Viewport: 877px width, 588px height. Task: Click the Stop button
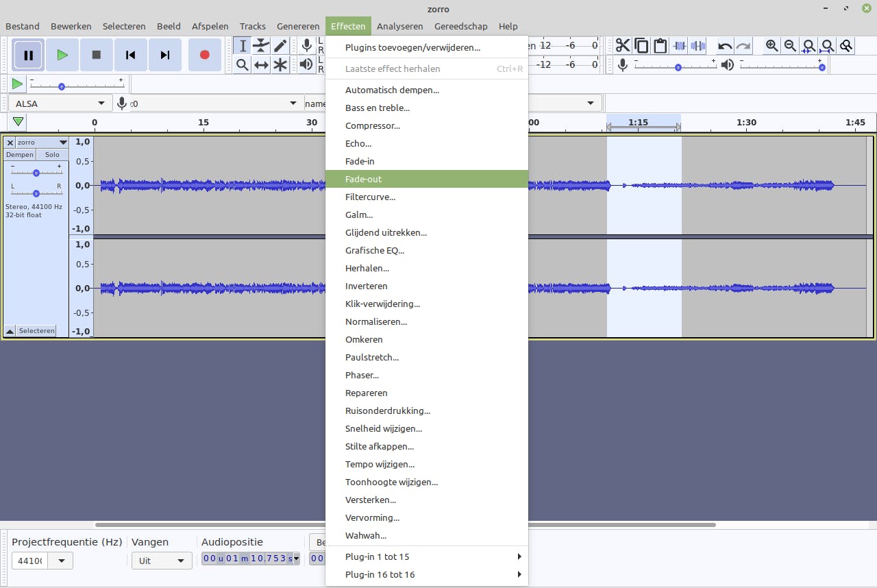tap(96, 55)
